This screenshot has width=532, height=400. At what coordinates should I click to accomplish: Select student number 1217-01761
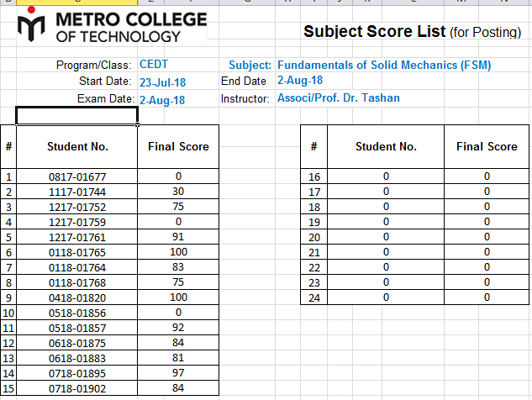click(x=77, y=237)
